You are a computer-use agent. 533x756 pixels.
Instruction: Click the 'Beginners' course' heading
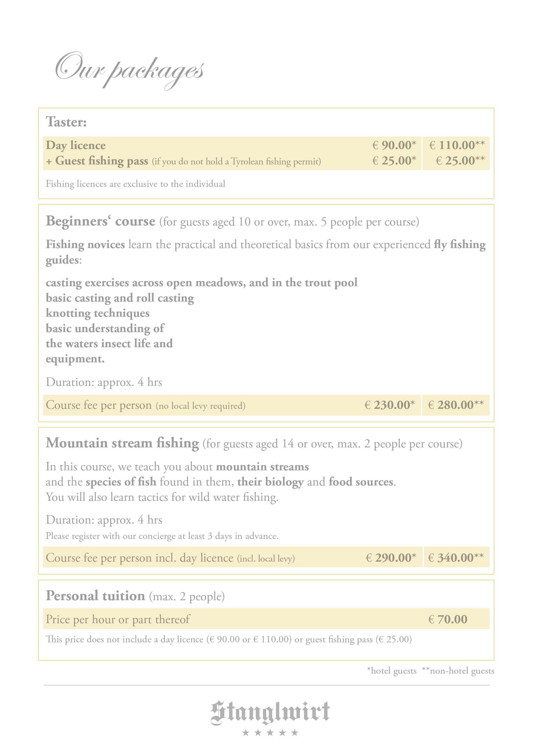tap(100, 221)
